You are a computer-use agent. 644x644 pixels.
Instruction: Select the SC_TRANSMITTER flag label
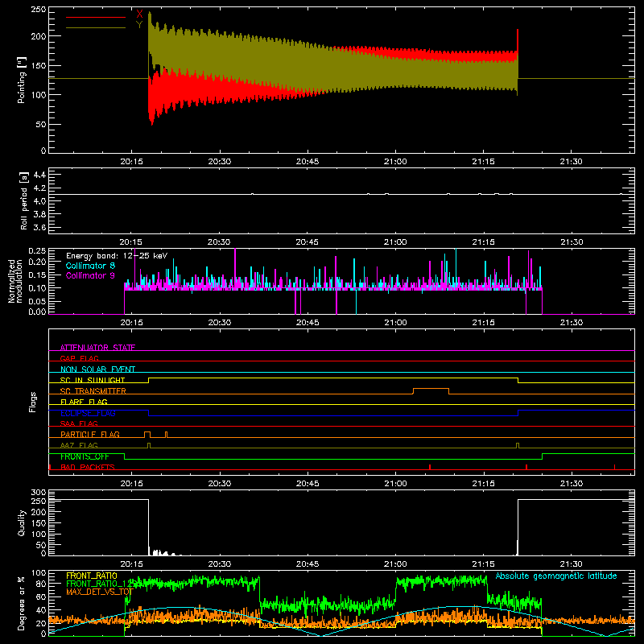point(93,390)
